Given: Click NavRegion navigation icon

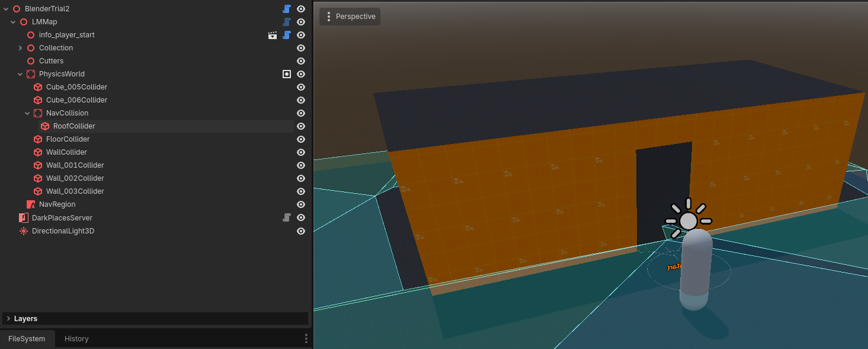Looking at the screenshot, I should pyautogui.click(x=31, y=204).
